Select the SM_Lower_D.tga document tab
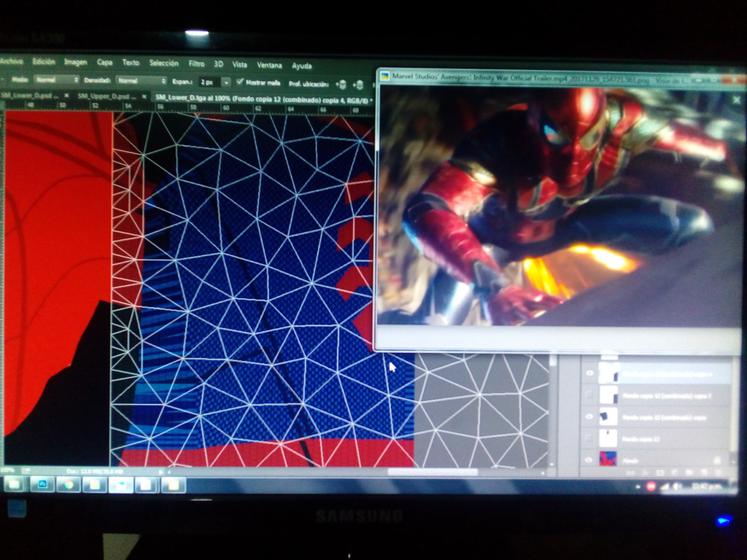 (x=263, y=99)
